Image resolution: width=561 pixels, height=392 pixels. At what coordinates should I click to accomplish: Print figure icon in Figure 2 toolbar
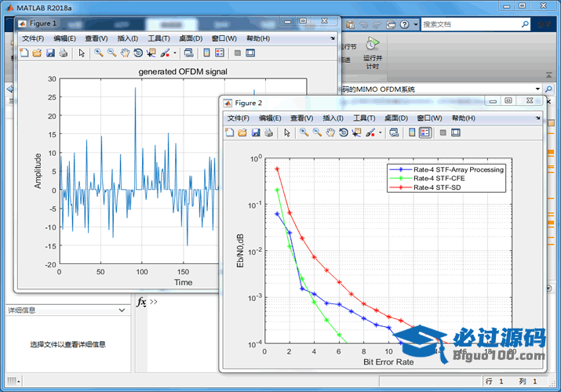(x=268, y=133)
